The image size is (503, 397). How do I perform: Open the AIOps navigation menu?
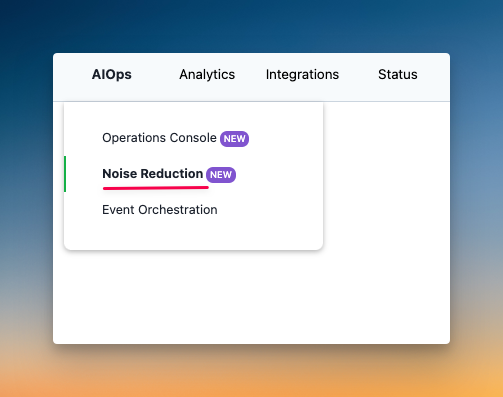[x=112, y=74]
